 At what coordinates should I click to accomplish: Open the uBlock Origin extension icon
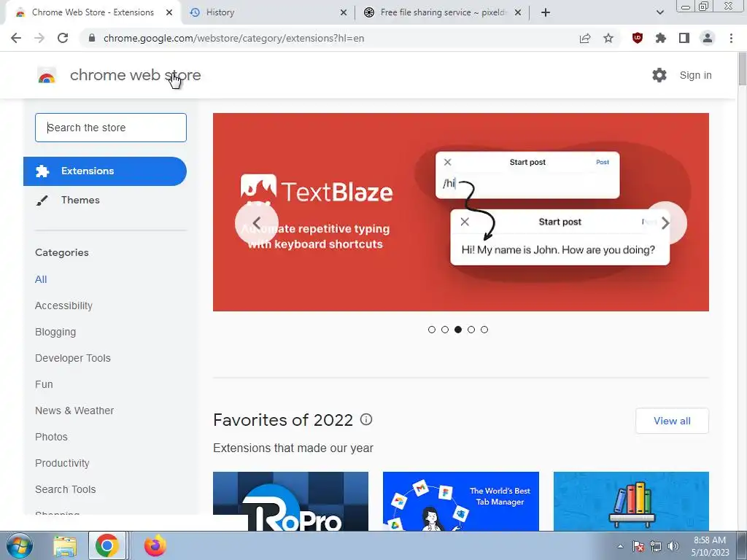coord(638,38)
